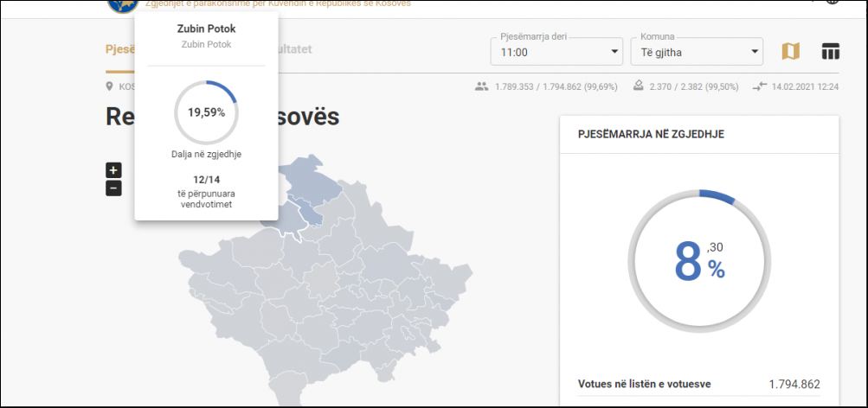Zoom out on the Kosovo map
868x408 pixels.
(x=113, y=188)
